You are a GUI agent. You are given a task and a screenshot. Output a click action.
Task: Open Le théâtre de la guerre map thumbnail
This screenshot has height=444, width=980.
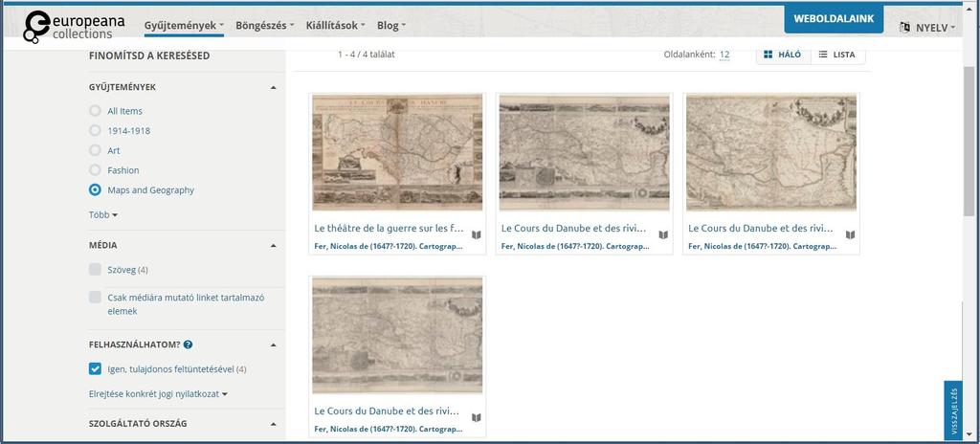coord(397,152)
